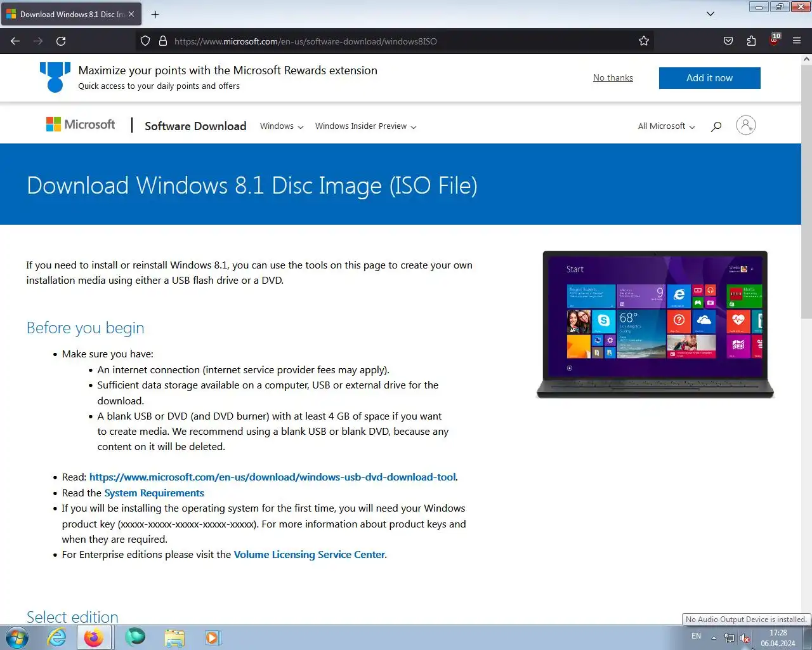Bookmark this page with the star icon

(644, 41)
